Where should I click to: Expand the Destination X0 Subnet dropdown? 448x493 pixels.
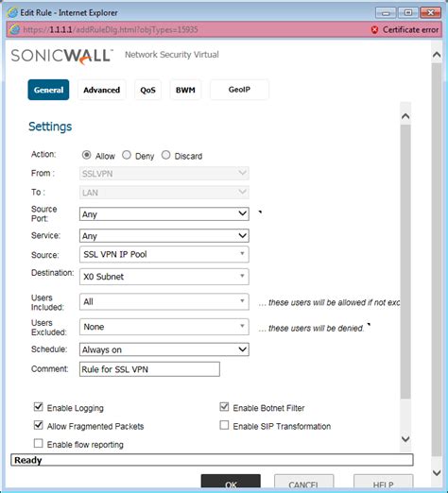[164, 277]
